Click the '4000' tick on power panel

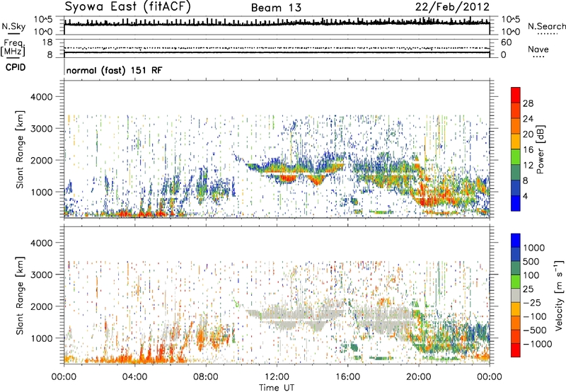pyautogui.click(x=42, y=97)
